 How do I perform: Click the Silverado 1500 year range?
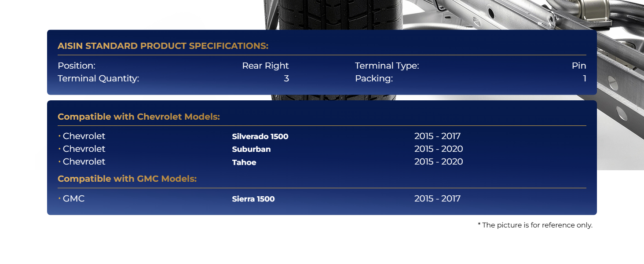tap(437, 136)
